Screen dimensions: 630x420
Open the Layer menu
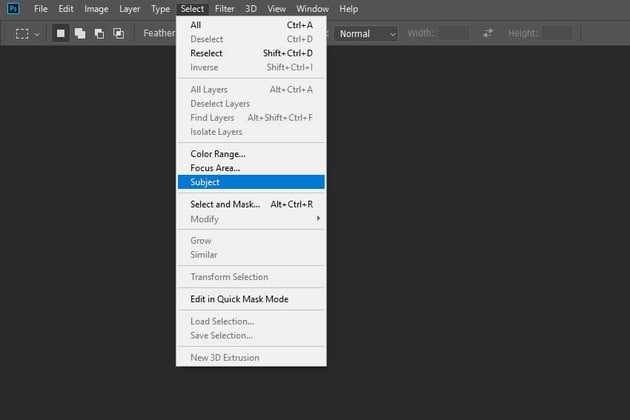tap(130, 9)
